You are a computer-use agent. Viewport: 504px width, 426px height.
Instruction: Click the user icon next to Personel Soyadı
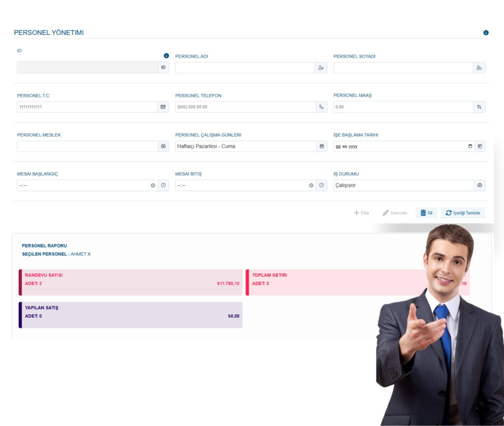click(479, 68)
